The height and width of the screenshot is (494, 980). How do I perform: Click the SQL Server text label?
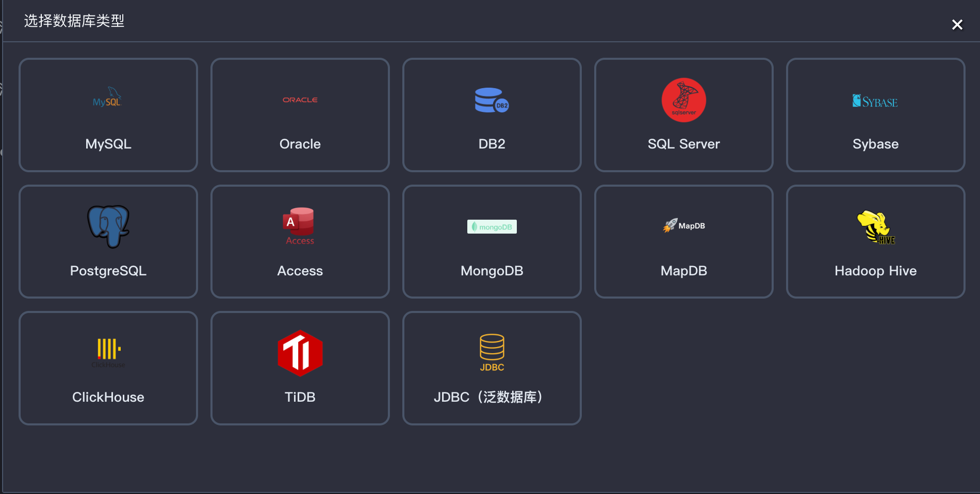(x=683, y=144)
